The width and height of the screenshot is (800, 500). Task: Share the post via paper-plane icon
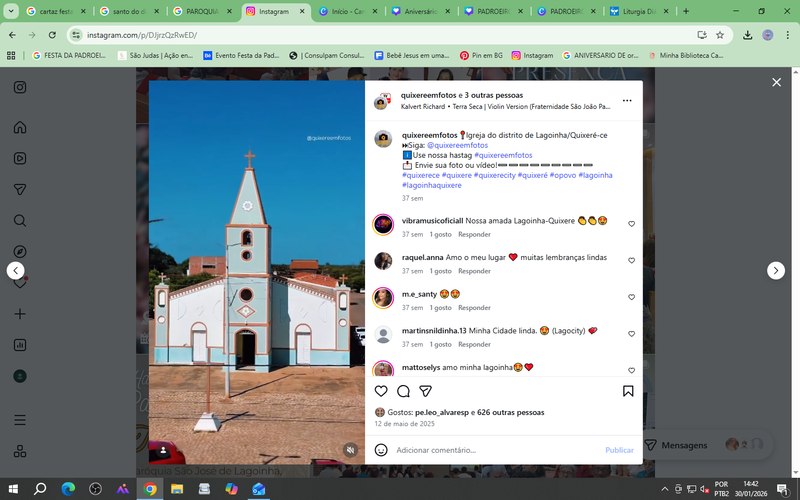coord(426,391)
